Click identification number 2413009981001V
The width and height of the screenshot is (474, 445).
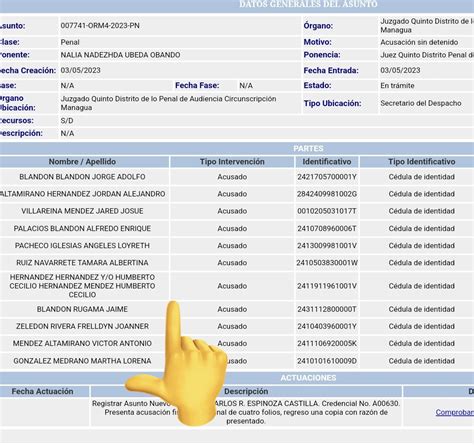[x=327, y=246]
